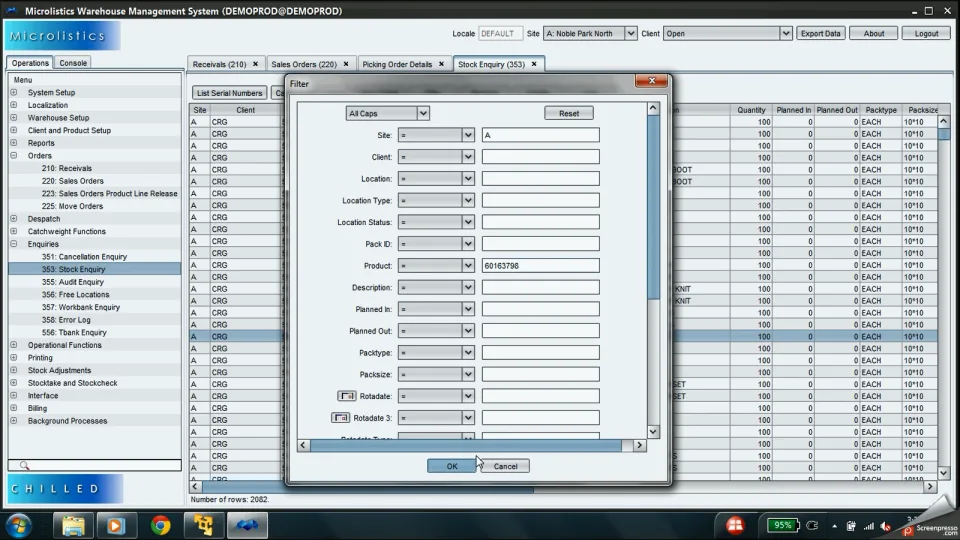Collapse the Orders menu node
This screenshot has width=960, height=540.
click(x=13, y=156)
